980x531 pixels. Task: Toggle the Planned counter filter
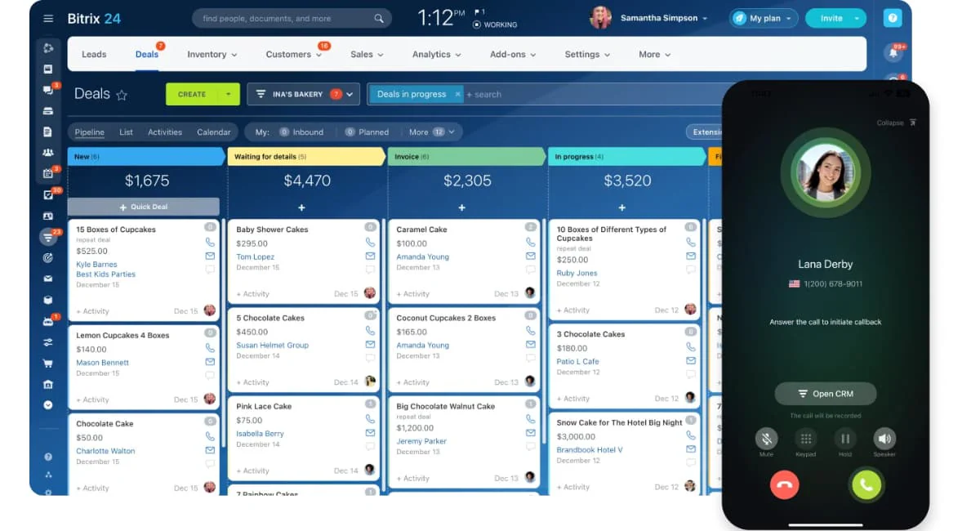pos(367,132)
